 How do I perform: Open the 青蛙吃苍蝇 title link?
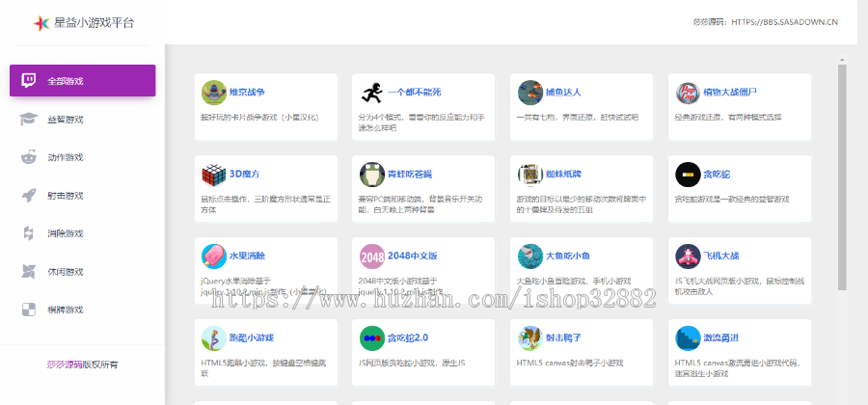point(410,174)
